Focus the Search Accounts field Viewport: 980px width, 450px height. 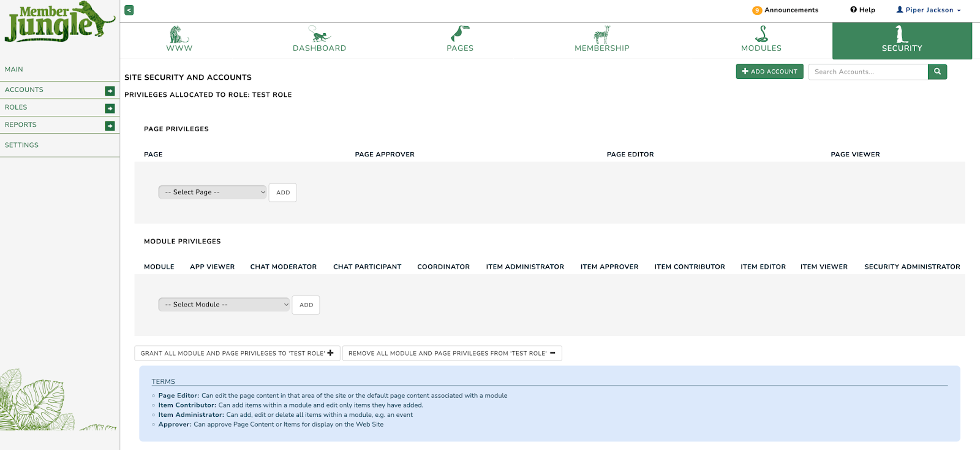point(868,72)
